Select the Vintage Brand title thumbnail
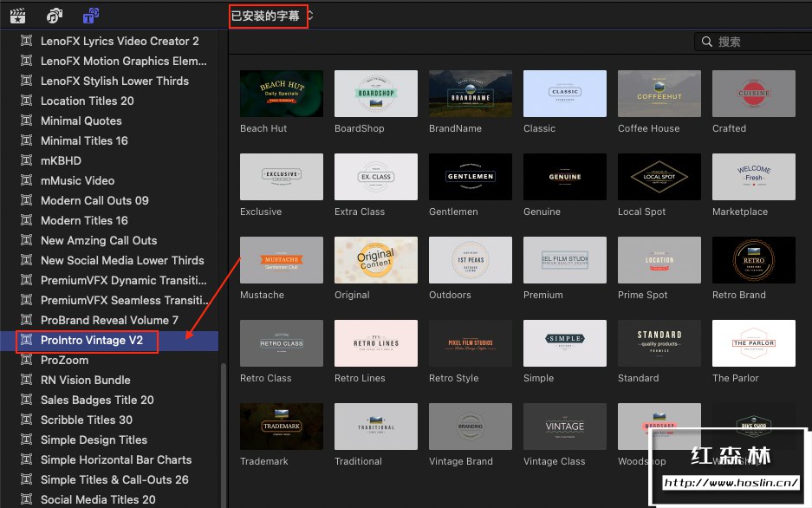Screen dimensions: 812x508 point(471,427)
